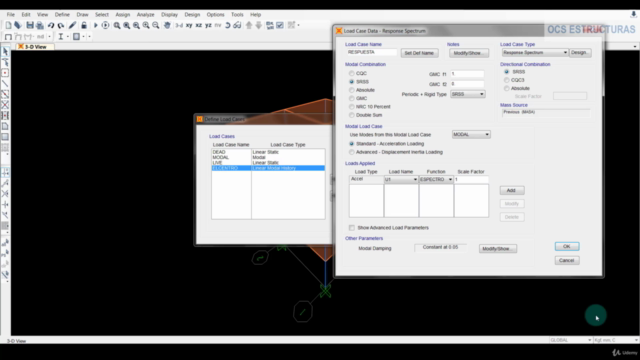
Task: Click Cancel in Load Case Data dialog
Action: click(x=567, y=260)
